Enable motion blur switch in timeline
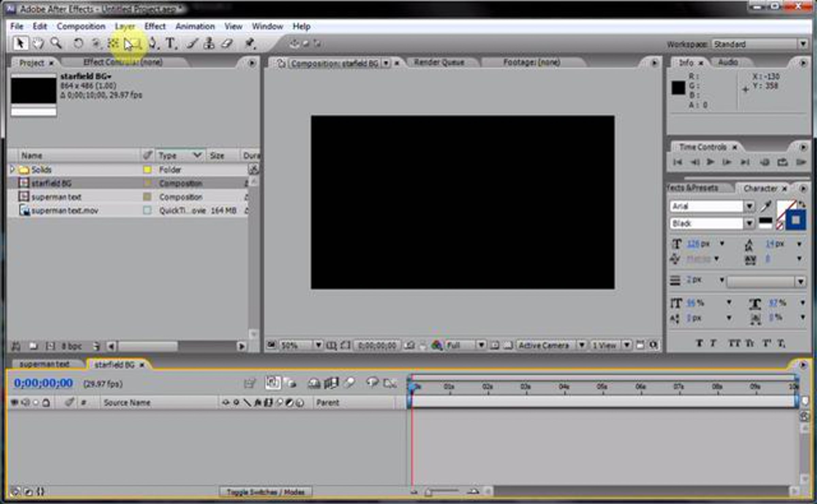 click(x=349, y=383)
